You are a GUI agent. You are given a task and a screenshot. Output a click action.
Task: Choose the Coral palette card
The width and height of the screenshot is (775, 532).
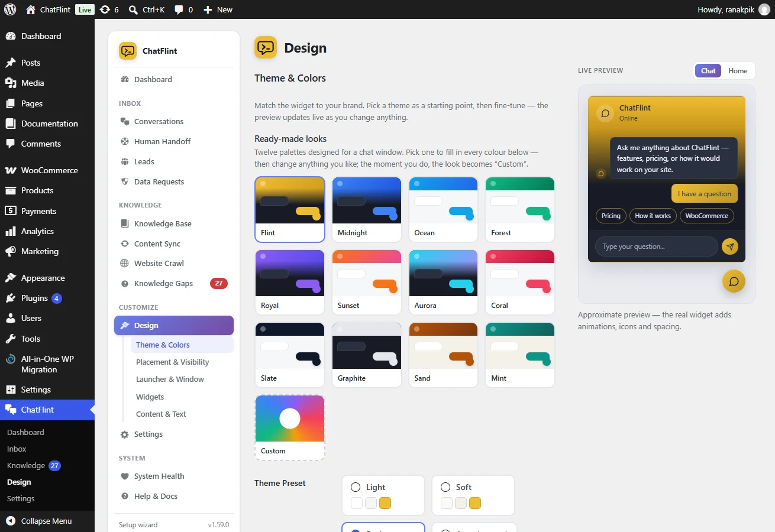pyautogui.click(x=520, y=283)
